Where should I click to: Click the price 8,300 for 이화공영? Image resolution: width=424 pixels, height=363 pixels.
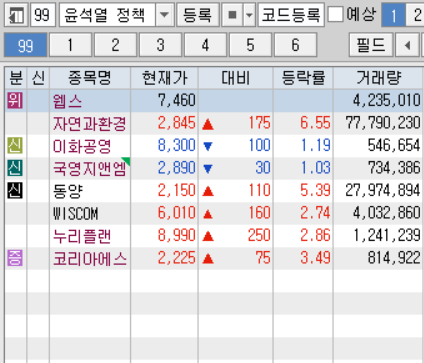pos(177,145)
